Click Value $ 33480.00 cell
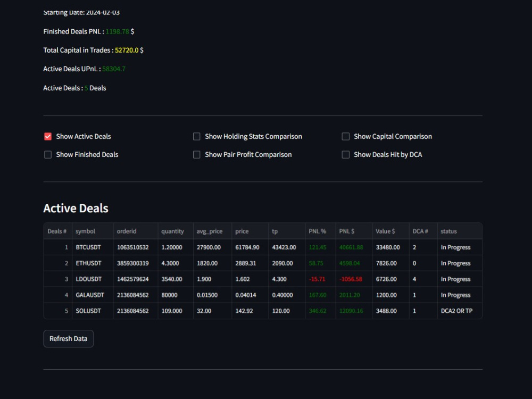532x399 pixels. (x=390, y=247)
